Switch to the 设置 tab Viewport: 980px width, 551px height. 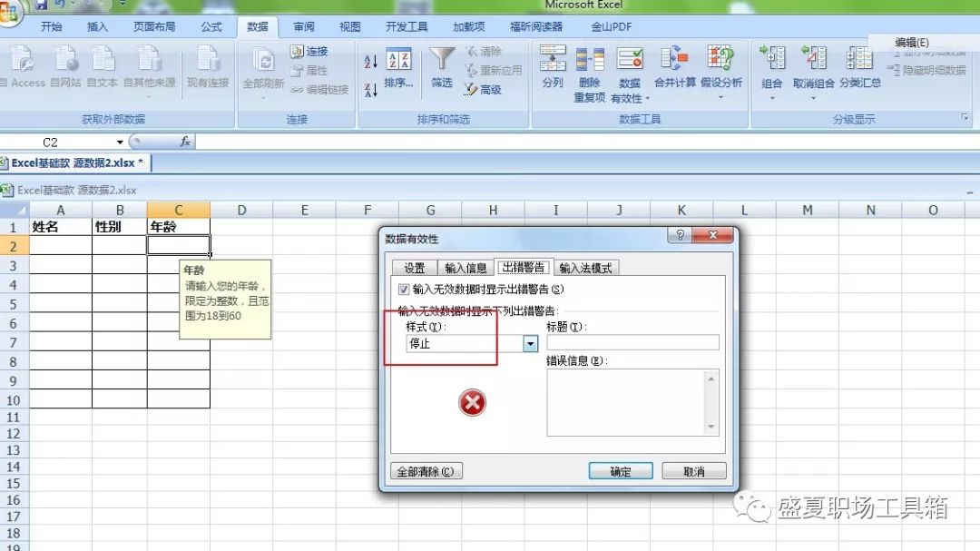click(414, 266)
